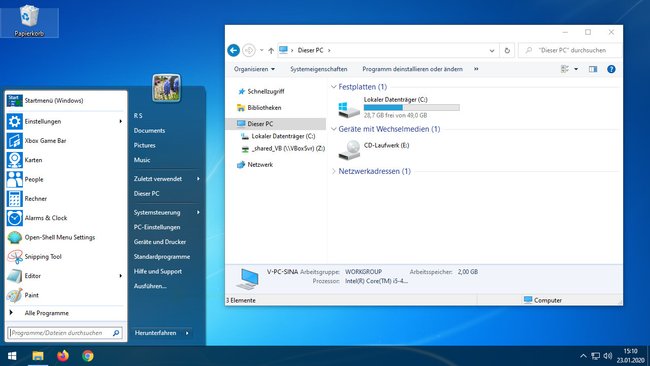
Task: Click the Windows Start button on taskbar
Action: 12,356
